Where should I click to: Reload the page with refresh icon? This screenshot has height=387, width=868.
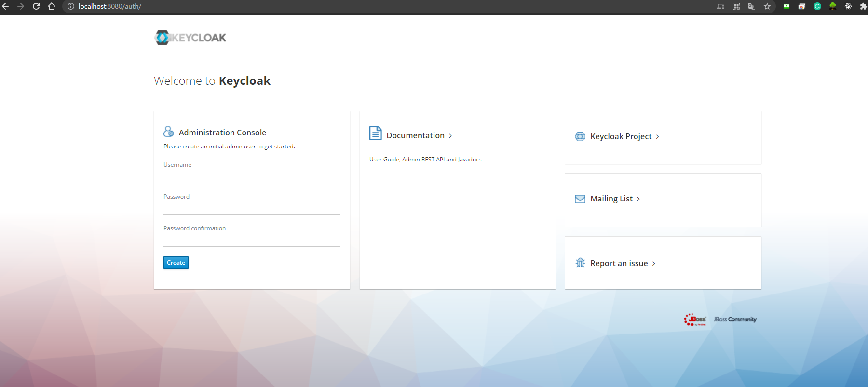(36, 6)
